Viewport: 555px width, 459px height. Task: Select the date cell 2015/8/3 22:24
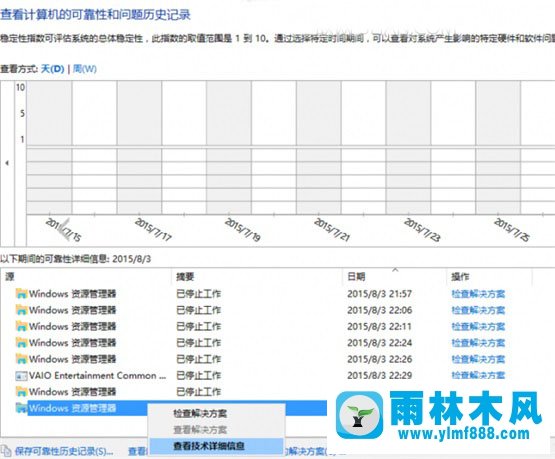(379, 343)
